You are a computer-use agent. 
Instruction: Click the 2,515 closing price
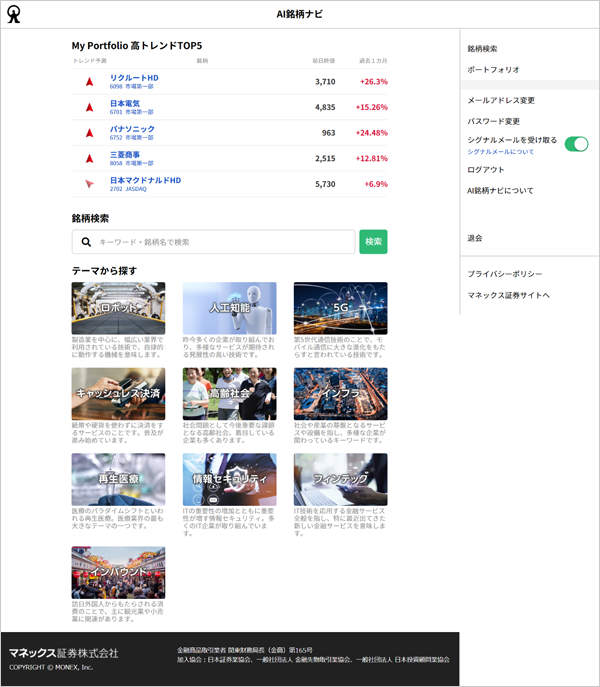pos(325,158)
